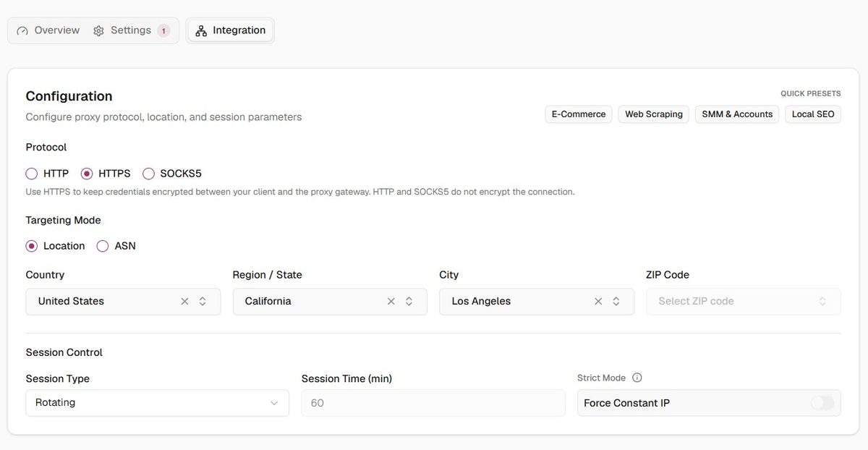The image size is (868, 450).
Task: Click the Strict Mode info icon
Action: click(x=637, y=378)
